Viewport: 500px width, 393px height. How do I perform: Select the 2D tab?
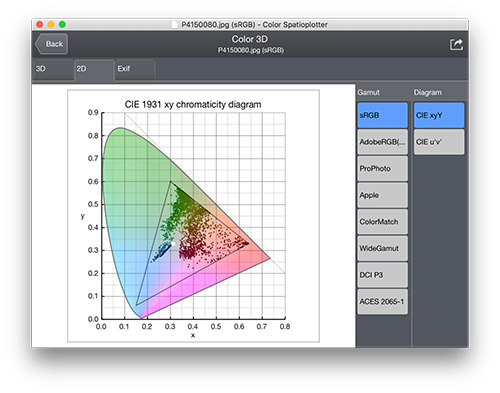(x=94, y=70)
